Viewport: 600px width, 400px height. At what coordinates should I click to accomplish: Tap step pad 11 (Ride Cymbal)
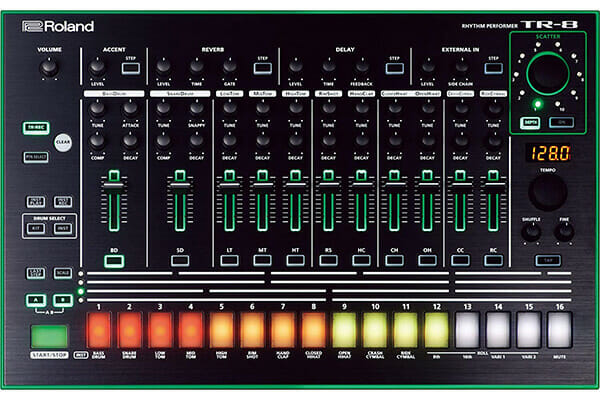(406, 330)
